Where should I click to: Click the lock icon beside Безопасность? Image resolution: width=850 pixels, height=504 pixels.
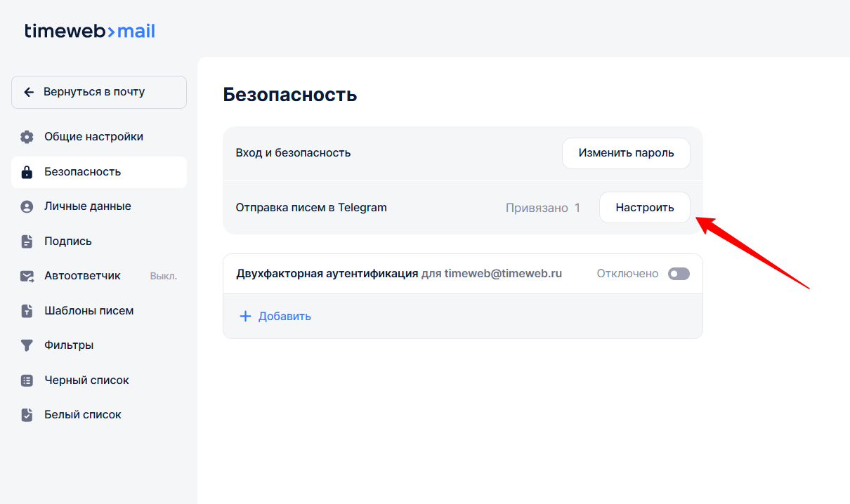(27, 172)
